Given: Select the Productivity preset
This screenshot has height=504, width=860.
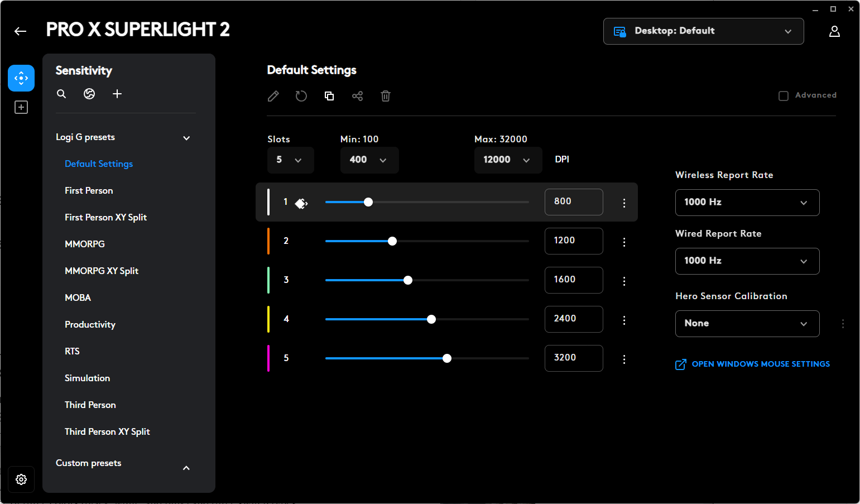Looking at the screenshot, I should pyautogui.click(x=90, y=324).
